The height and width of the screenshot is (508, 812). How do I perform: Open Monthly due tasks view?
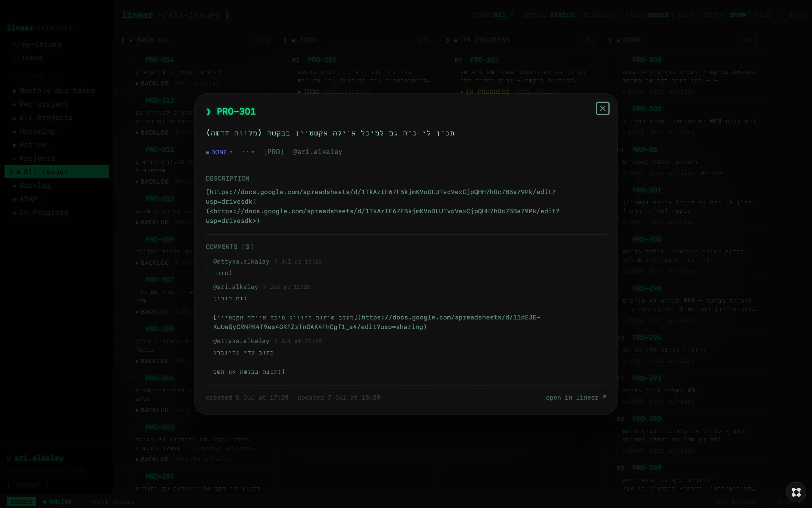[x=56, y=91]
